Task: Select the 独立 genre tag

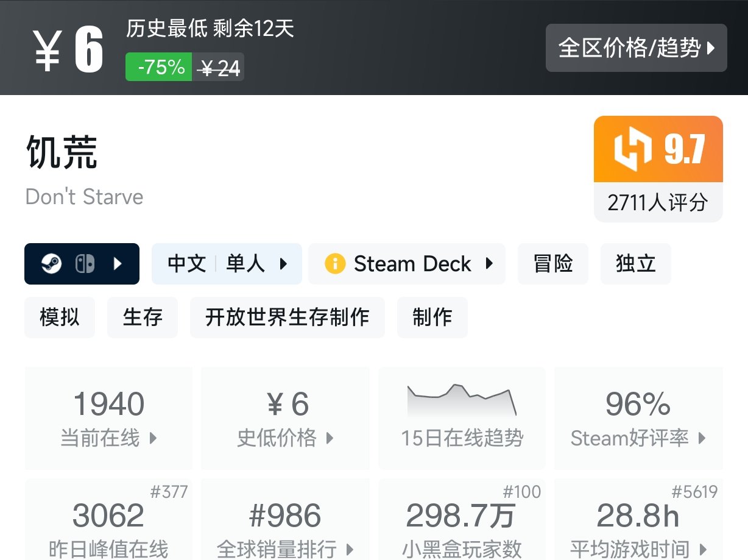Action: (x=635, y=264)
